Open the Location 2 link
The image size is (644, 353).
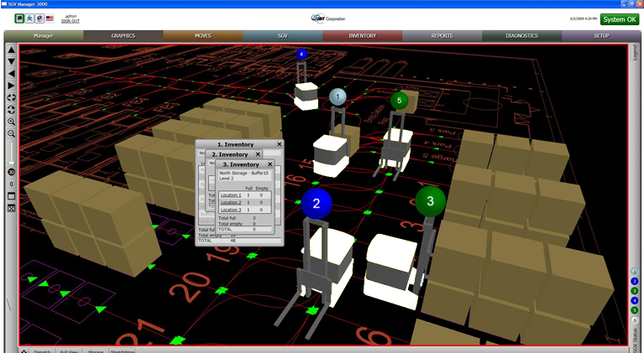tap(230, 202)
